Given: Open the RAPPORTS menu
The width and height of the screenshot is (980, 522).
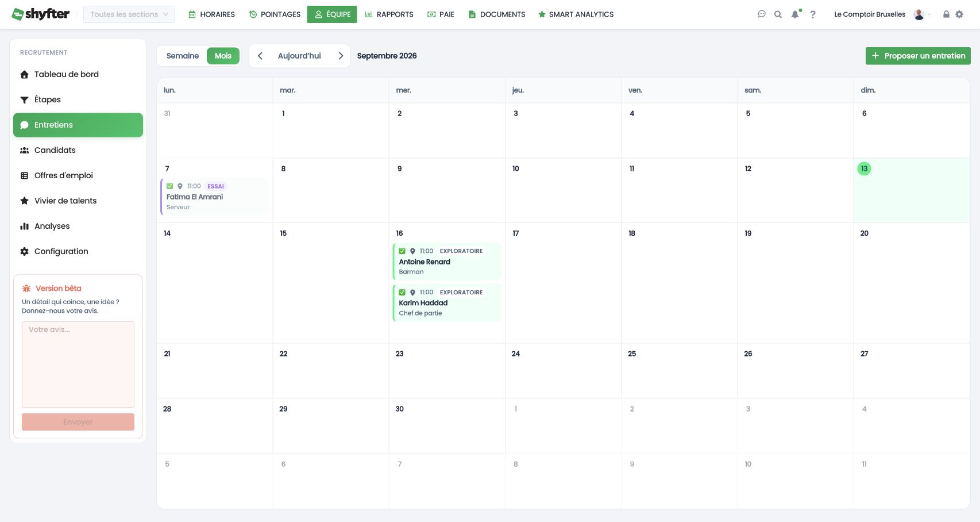Looking at the screenshot, I should (389, 14).
